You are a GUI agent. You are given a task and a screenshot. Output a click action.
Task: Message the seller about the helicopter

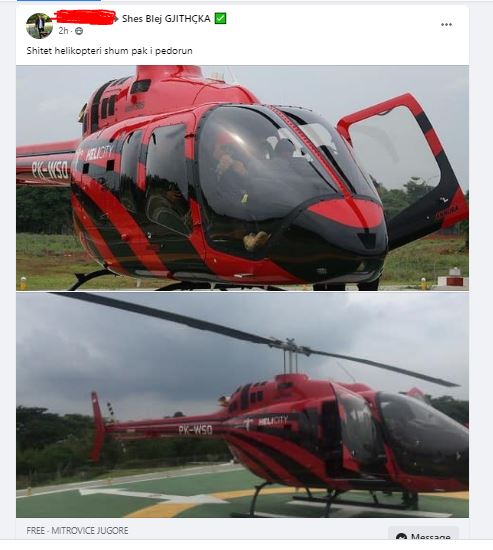(x=423, y=536)
